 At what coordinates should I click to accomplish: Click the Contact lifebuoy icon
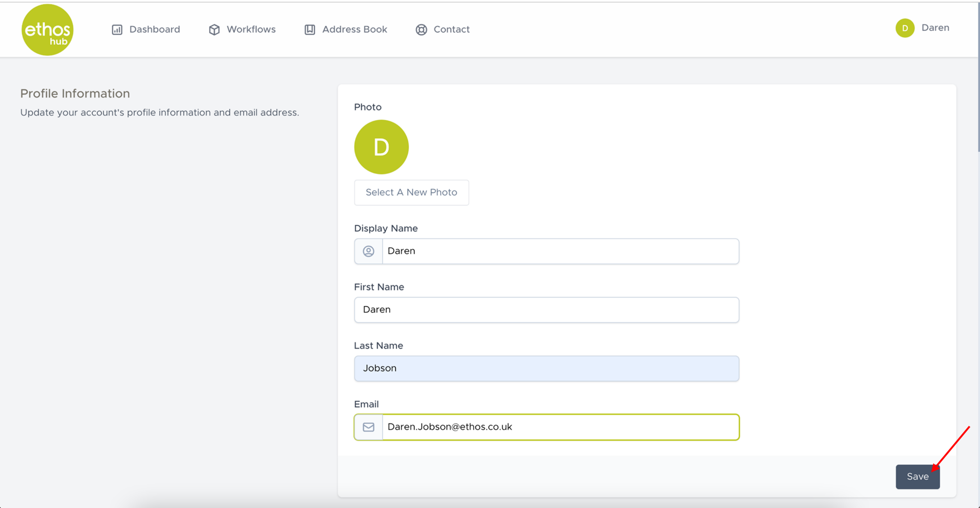(421, 29)
